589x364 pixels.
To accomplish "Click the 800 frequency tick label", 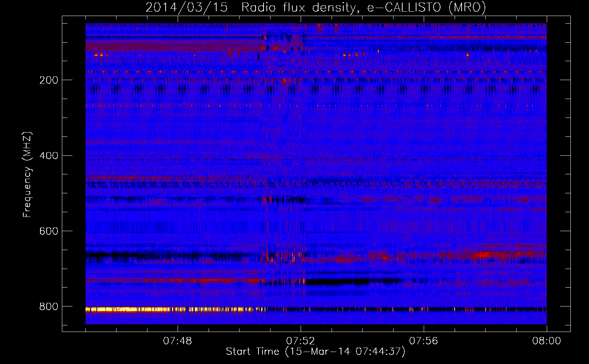I will coord(49,306).
